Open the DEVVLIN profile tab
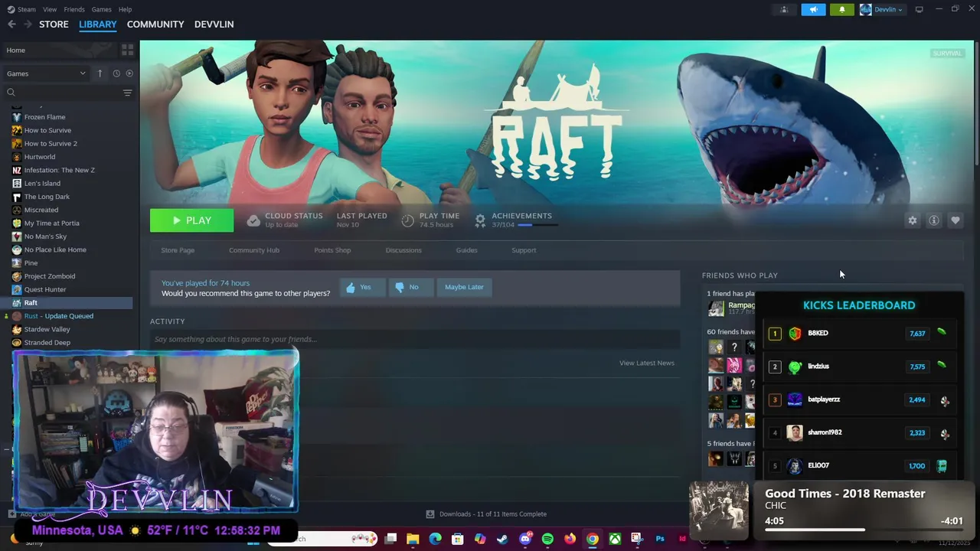Viewport: 980px width, 551px height. click(x=214, y=24)
